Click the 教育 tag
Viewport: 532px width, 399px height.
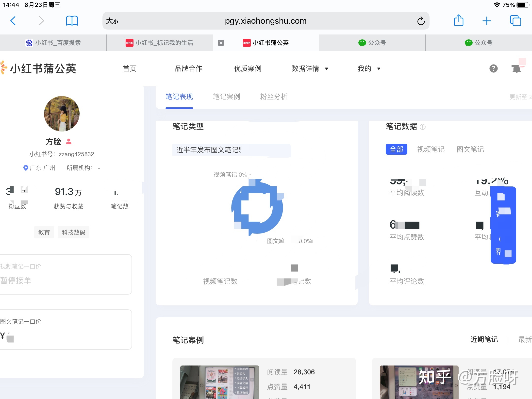point(44,232)
